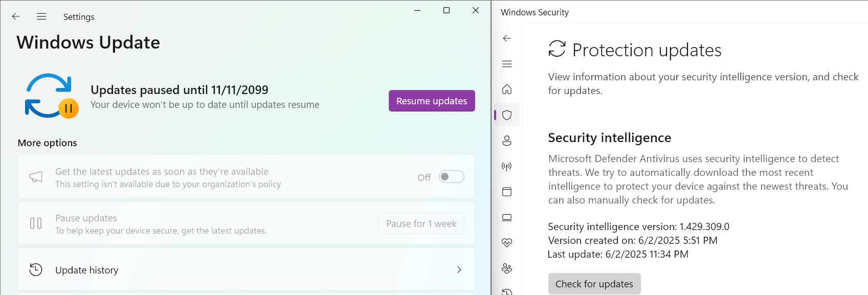The width and height of the screenshot is (868, 295).
Task: Open Device performance & health heart icon
Action: coord(507,243)
